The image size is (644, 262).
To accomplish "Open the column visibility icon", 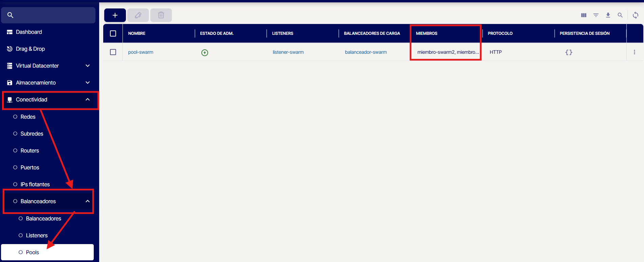I will point(583,15).
